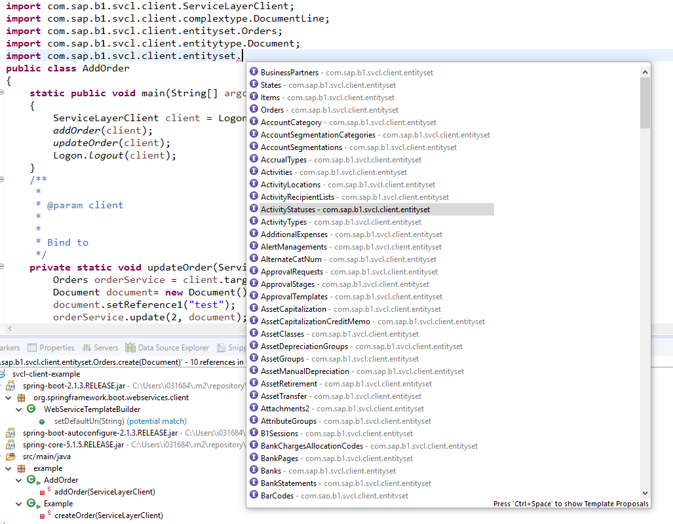This screenshot has width=673, height=524.
Task: Click interface icon beside BankPages
Action: pos(254,457)
